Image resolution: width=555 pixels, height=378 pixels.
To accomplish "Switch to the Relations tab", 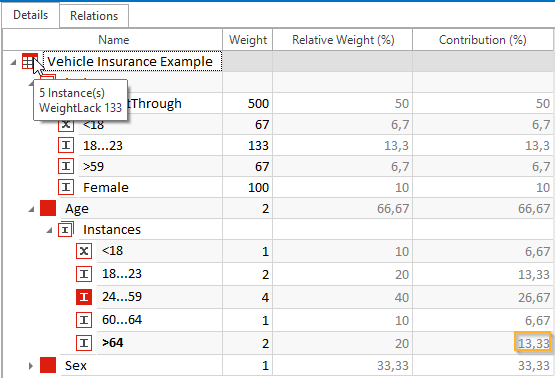I will [x=94, y=16].
